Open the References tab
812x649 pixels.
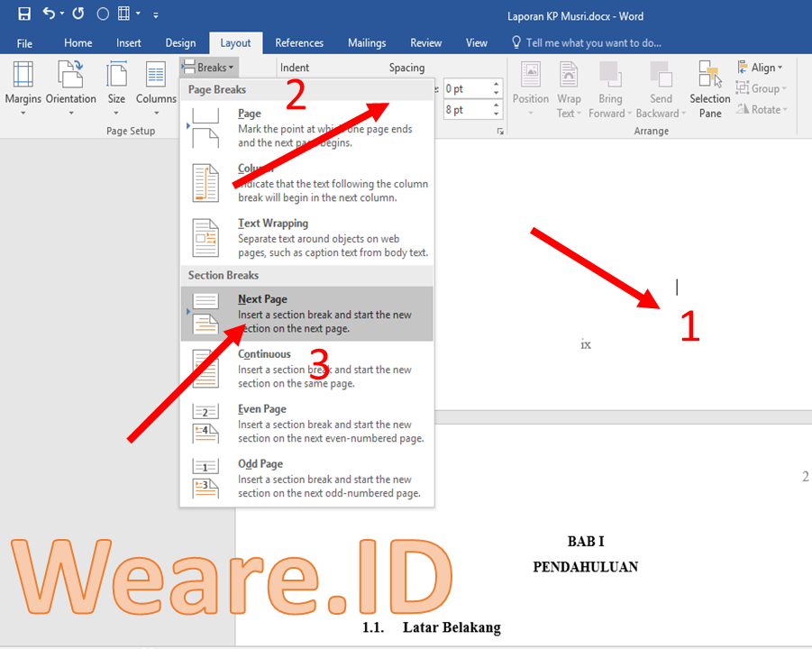[299, 43]
